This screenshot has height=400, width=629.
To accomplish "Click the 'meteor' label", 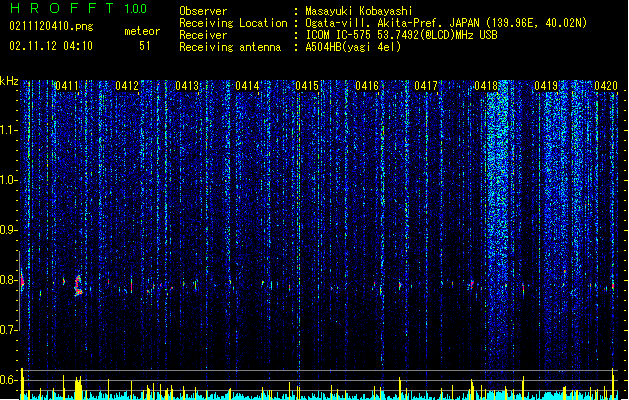I will click(142, 31).
